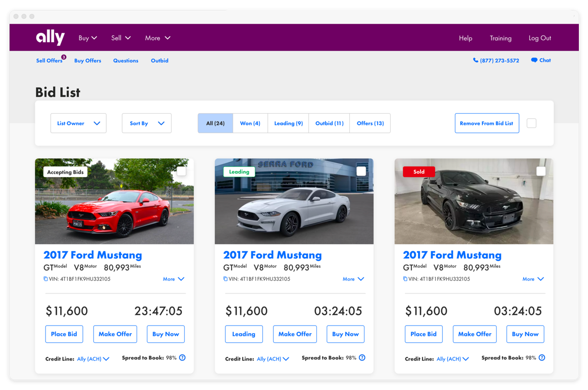Image resolution: width=588 pixels, height=390 pixels.
Task: Open the Sort By dropdown
Action: click(147, 123)
